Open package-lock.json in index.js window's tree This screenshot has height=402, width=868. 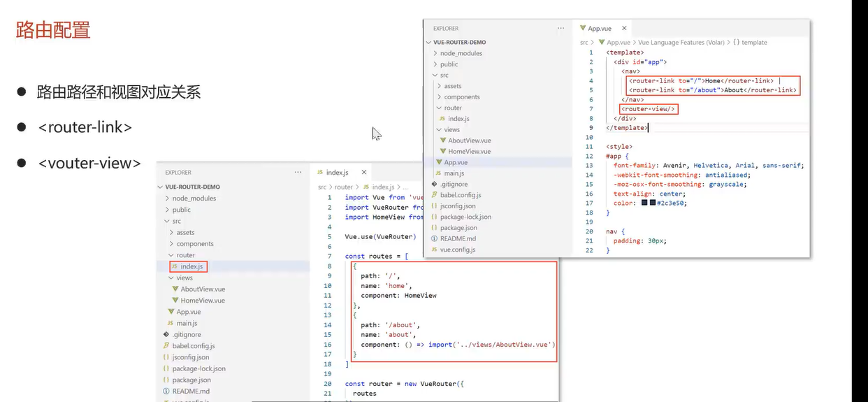pyautogui.click(x=199, y=368)
